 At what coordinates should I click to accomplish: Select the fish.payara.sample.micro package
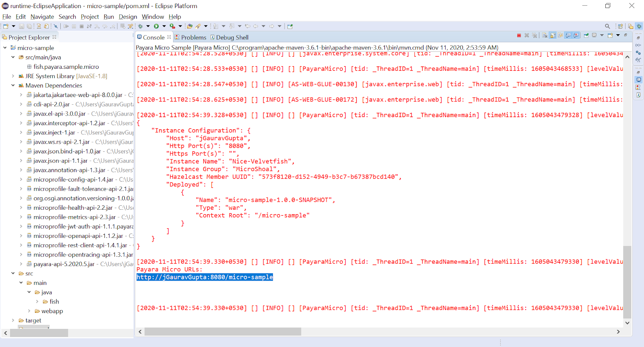[66, 67]
